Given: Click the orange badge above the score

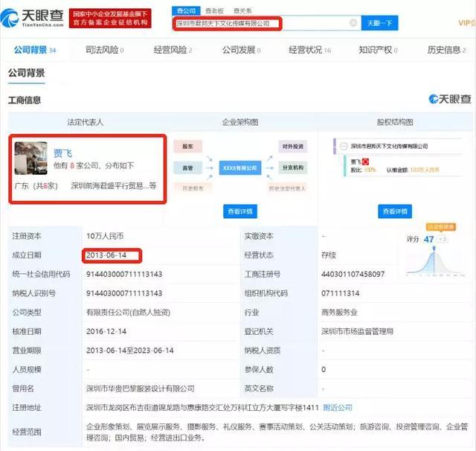Looking at the screenshot, I should click(x=440, y=227).
